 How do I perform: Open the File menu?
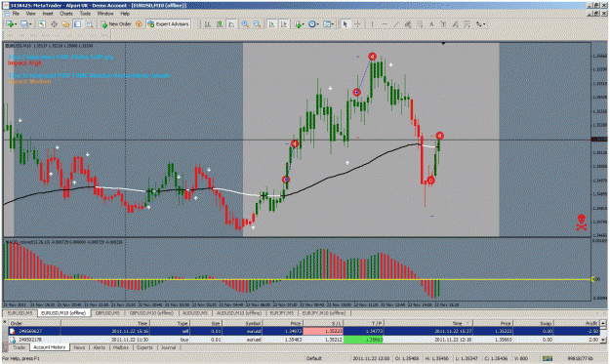pos(16,14)
